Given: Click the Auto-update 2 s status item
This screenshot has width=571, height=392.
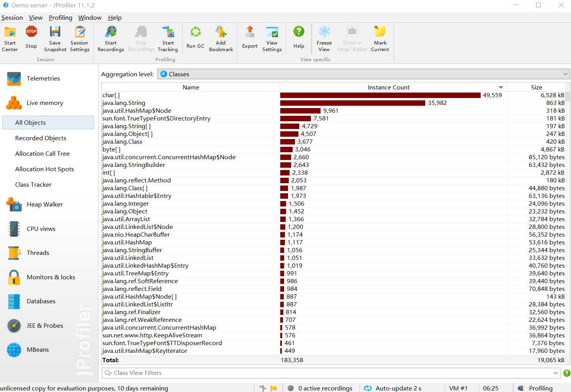Looking at the screenshot, I should [x=393, y=388].
